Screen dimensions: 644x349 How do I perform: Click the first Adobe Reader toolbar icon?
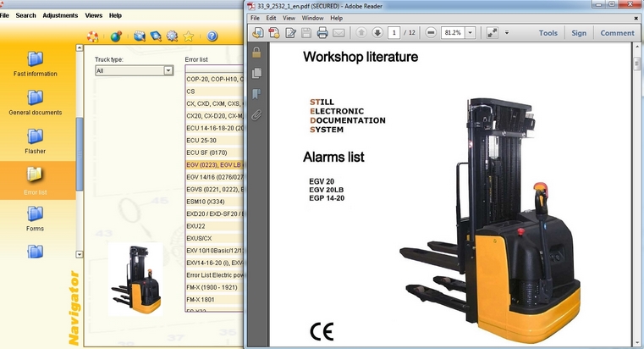tap(258, 33)
